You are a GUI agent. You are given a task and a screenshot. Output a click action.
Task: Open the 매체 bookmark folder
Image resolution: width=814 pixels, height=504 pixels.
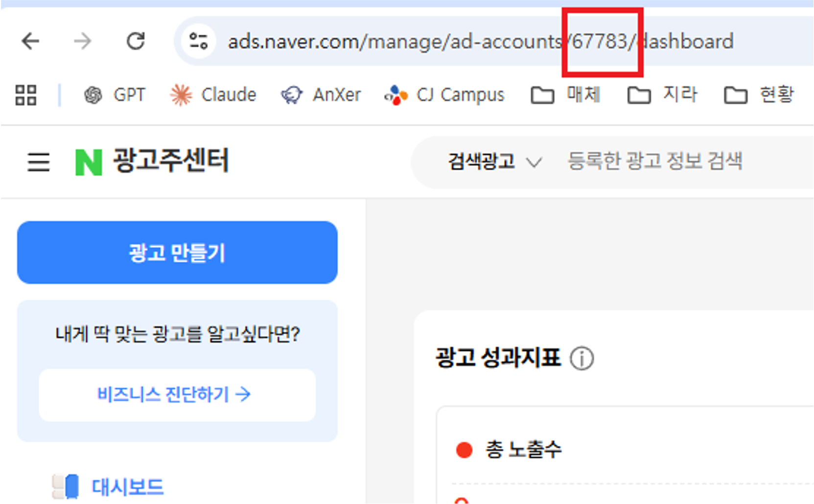[x=566, y=95]
